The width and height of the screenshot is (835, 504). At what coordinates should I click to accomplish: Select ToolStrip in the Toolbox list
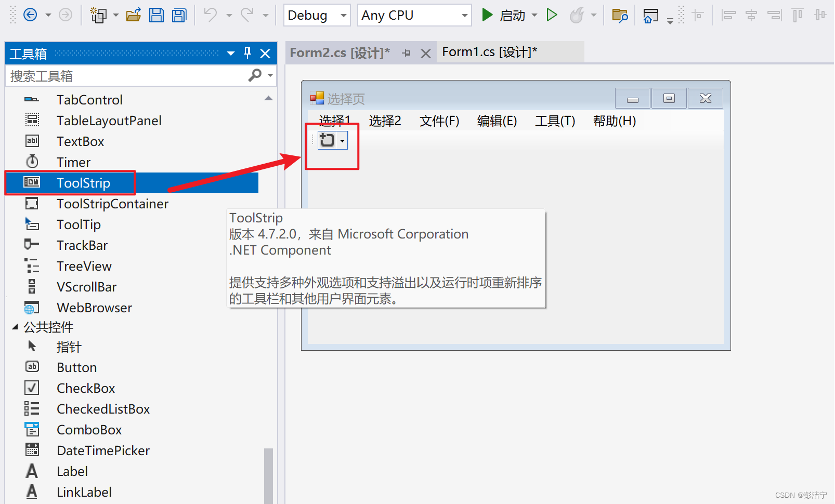coord(83,182)
